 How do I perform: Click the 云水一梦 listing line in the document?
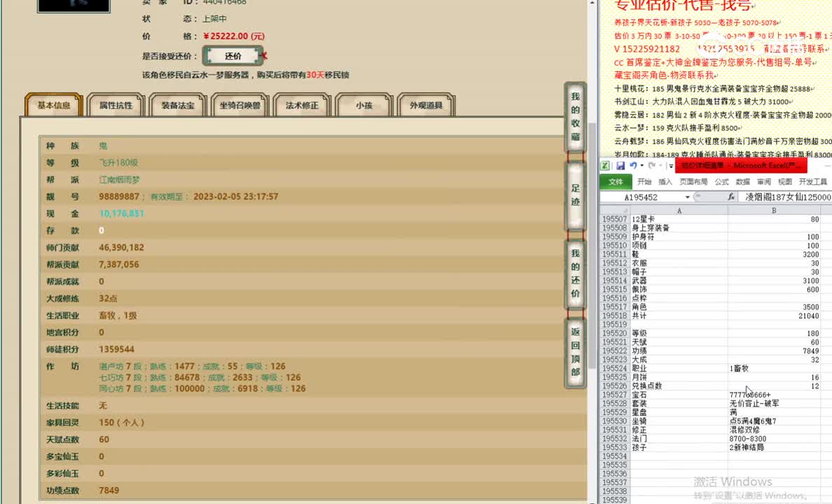(x=677, y=128)
